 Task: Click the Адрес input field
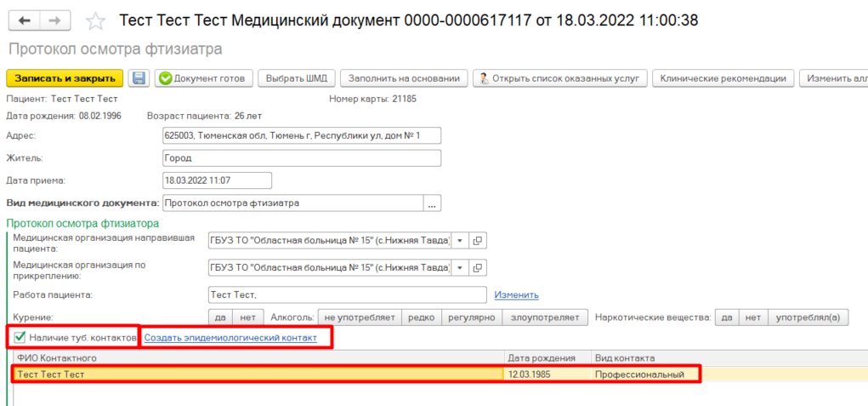301,135
